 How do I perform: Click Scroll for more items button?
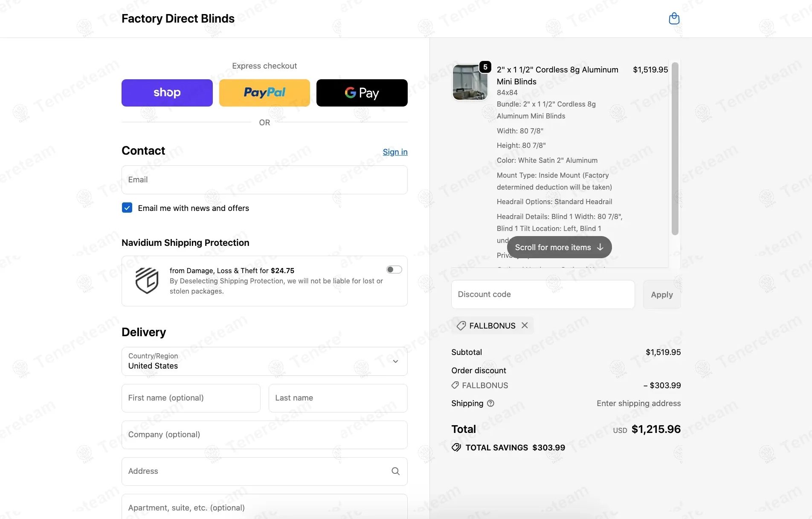tap(559, 248)
